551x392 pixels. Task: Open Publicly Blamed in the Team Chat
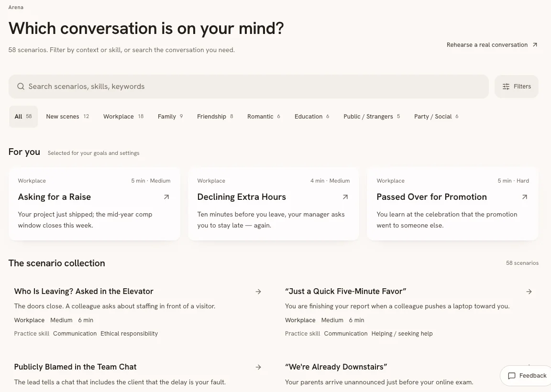click(75, 367)
